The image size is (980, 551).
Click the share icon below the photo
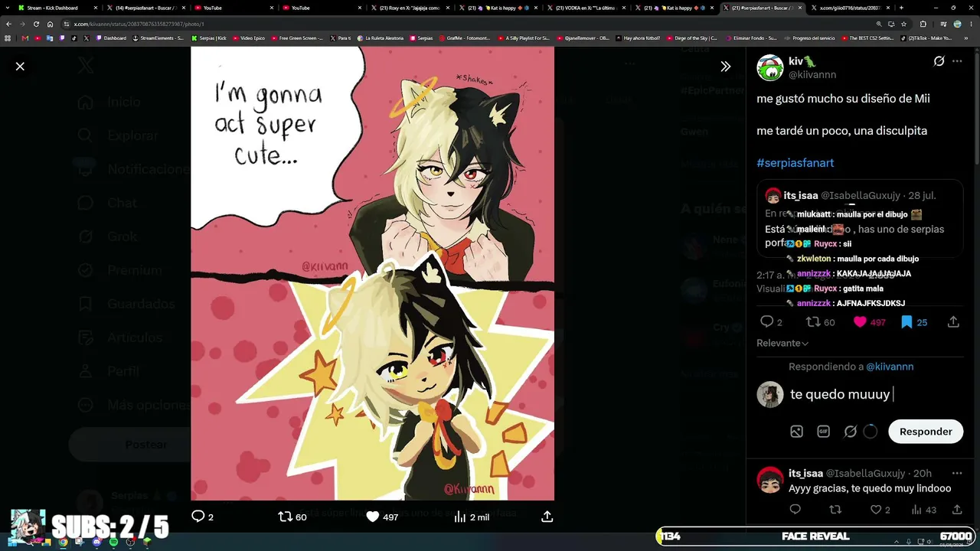point(547,517)
